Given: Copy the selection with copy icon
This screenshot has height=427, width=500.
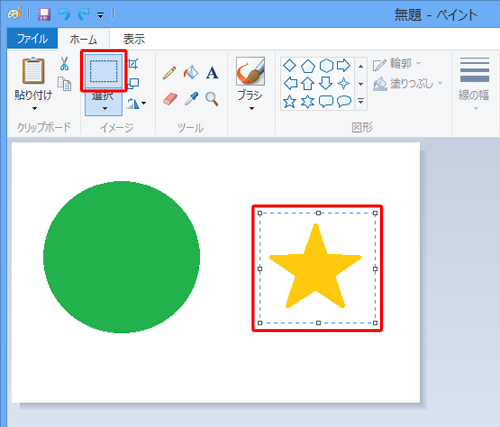Looking at the screenshot, I should pos(64,83).
